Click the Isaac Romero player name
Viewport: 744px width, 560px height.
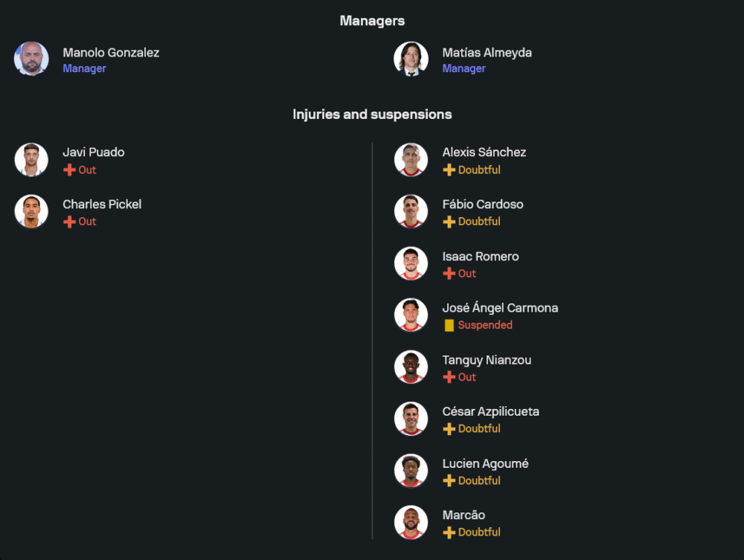coord(481,257)
